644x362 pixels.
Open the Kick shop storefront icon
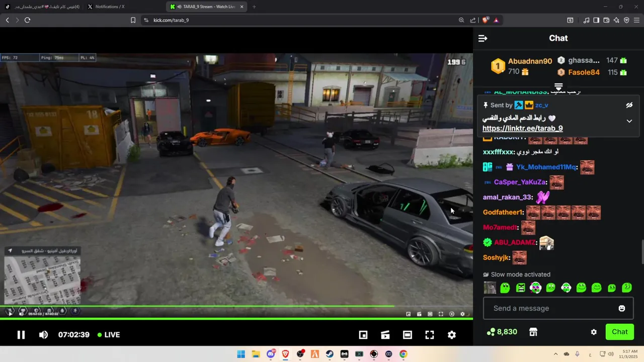(533, 332)
